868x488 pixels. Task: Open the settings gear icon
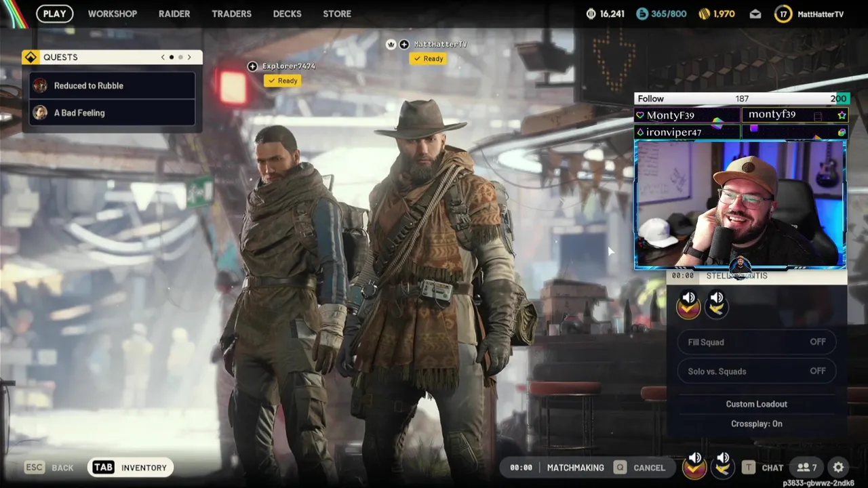(x=838, y=468)
